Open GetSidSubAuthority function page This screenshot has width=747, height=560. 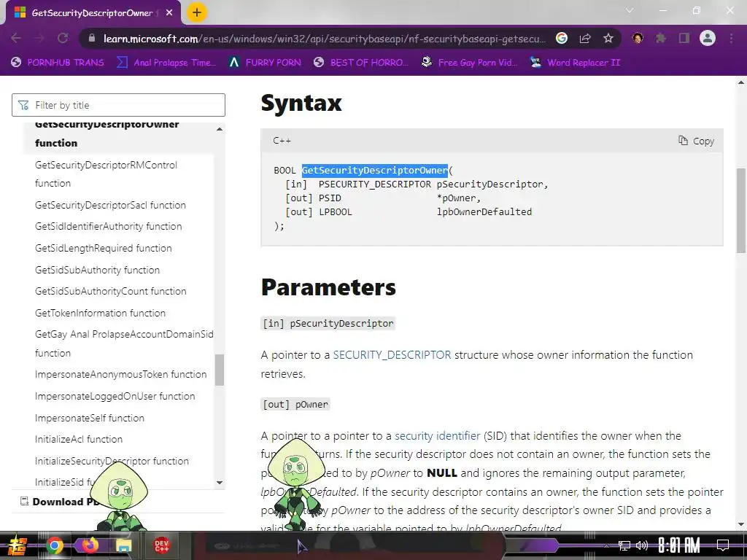[97, 270]
